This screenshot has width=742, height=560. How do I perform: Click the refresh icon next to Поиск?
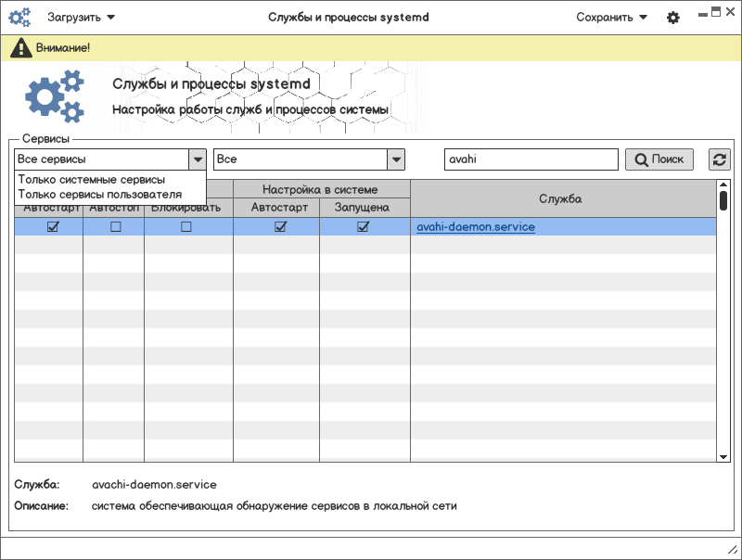coord(719,159)
